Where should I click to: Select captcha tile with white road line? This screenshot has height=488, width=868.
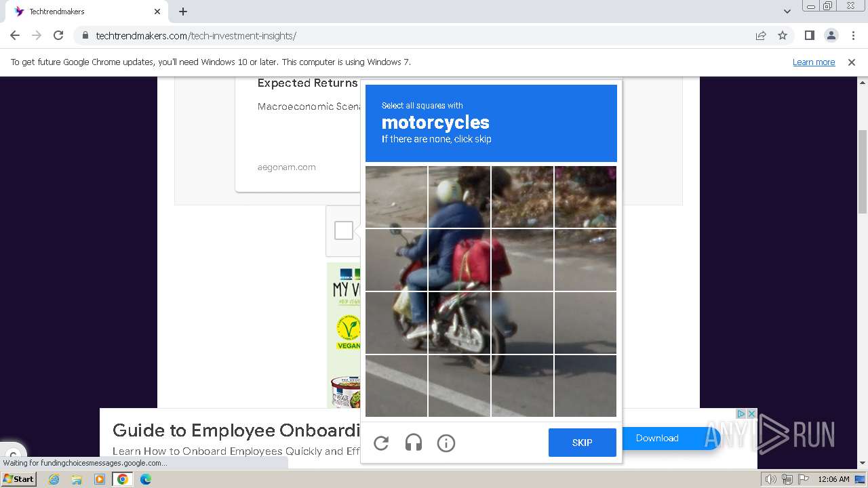tap(396, 386)
